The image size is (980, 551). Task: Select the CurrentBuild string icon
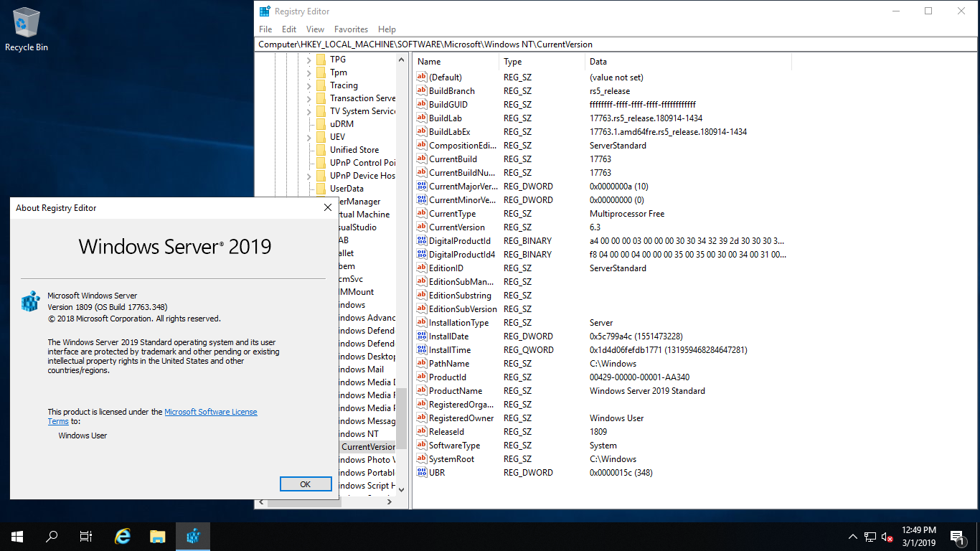tap(422, 159)
